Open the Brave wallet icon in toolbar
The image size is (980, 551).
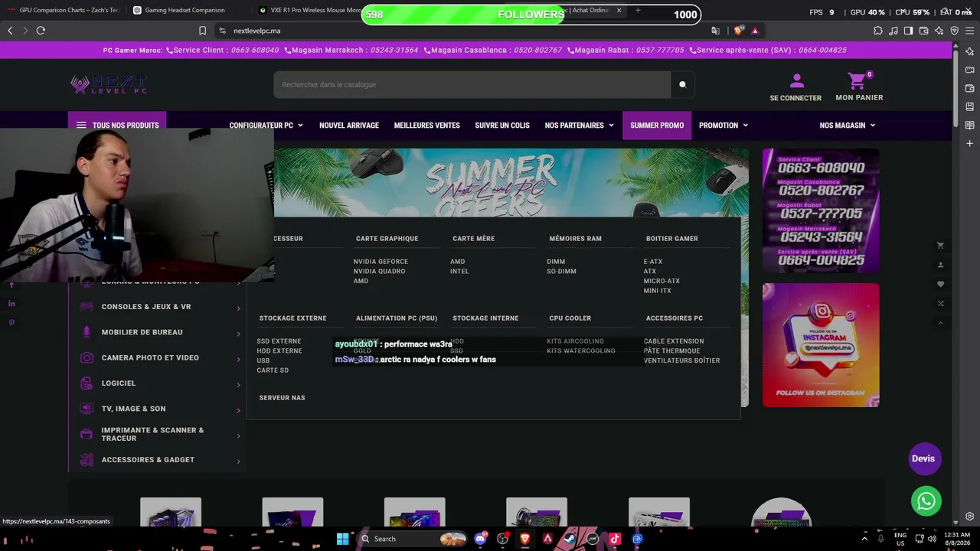923,31
